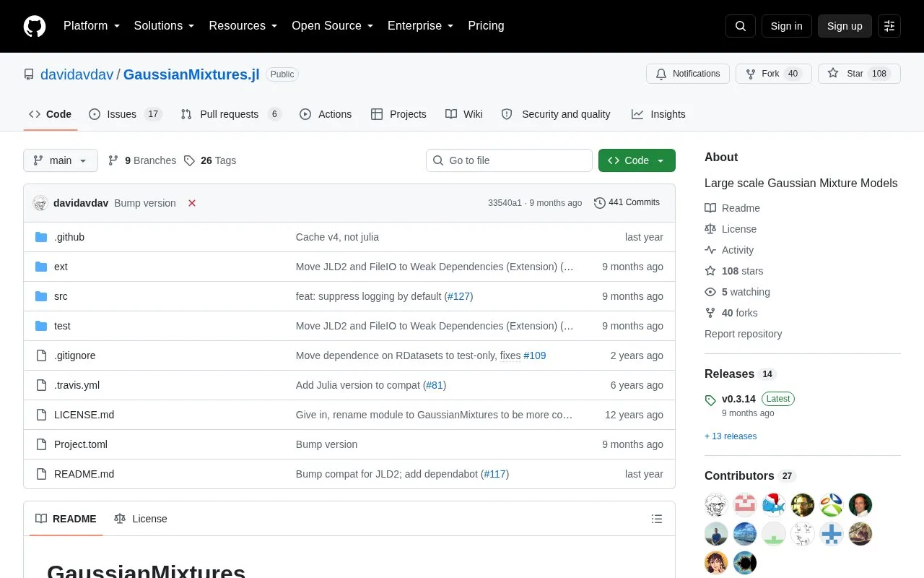
Task: Expand the Platform menu
Action: point(91,26)
